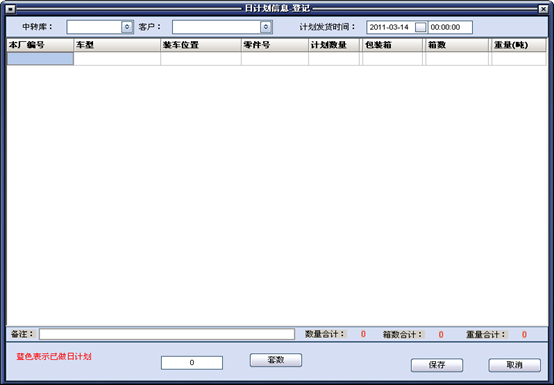The height and width of the screenshot is (385, 554).
Task: Click the first row cell under 箱数
Action: 457,59
